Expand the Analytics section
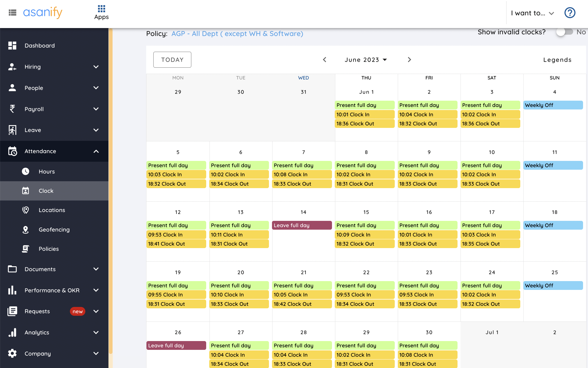This screenshot has height=368, width=588. tap(37, 333)
